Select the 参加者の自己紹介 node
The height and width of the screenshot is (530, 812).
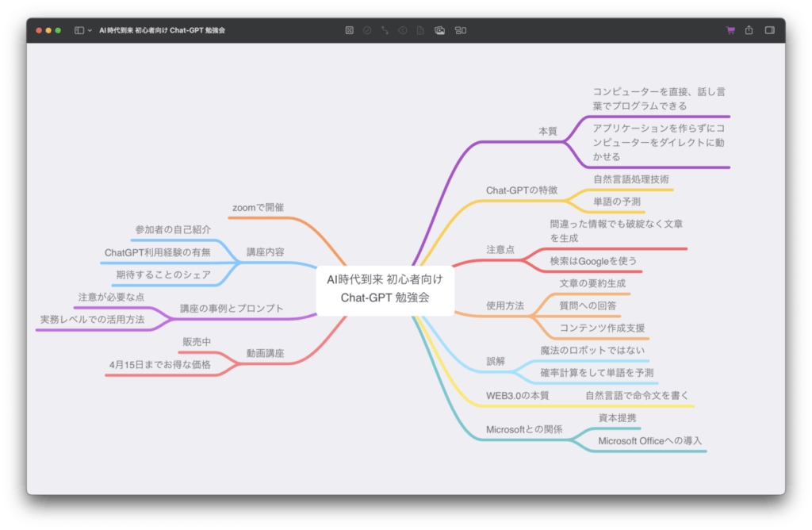pos(173,229)
